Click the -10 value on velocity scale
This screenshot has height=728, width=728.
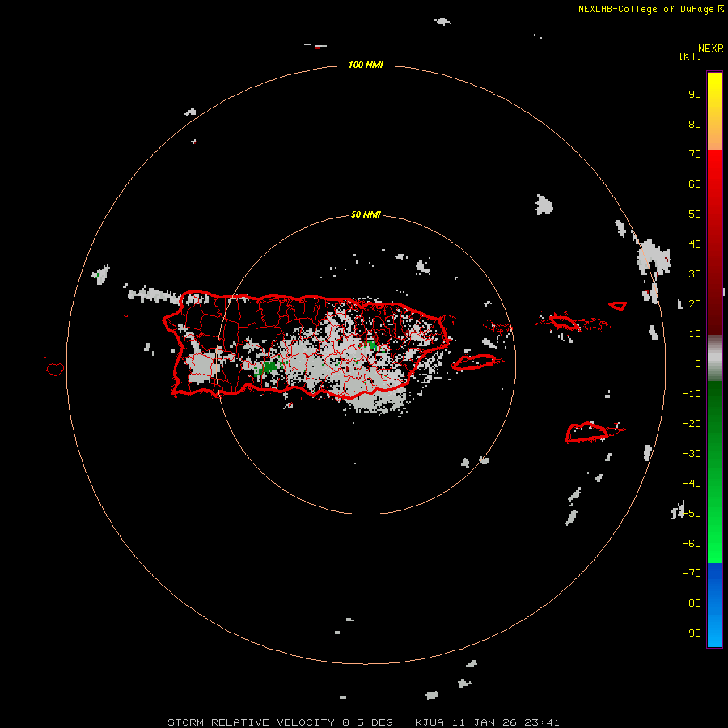pos(692,394)
